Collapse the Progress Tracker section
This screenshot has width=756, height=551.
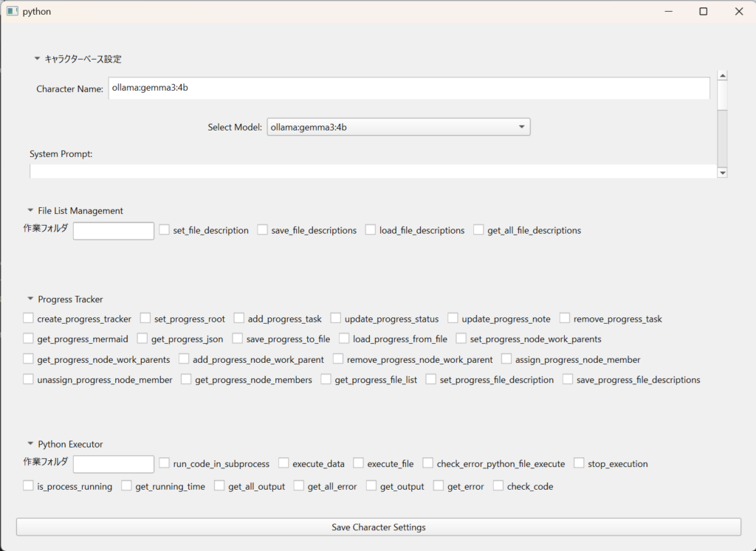30,299
